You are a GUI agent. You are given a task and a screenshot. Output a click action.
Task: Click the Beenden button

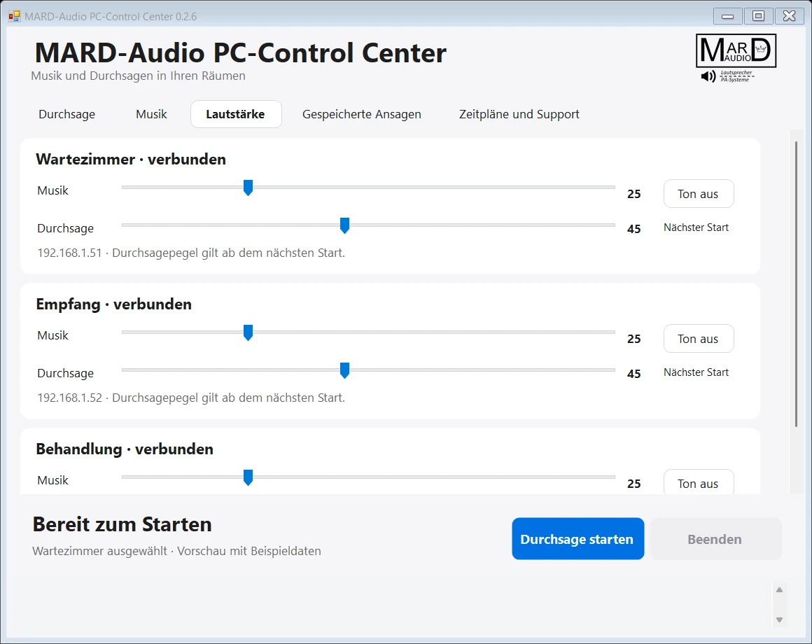[715, 539]
